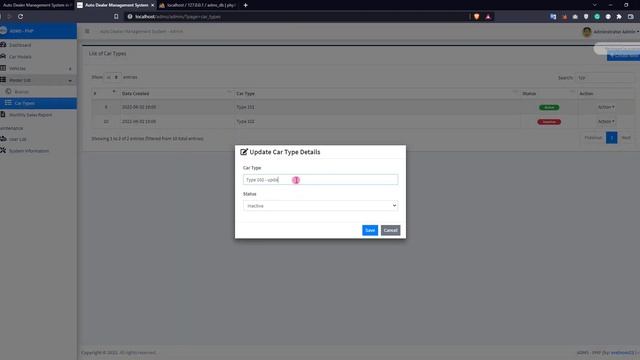Click the Previous pagination button
The image size is (640, 360).
click(x=593, y=138)
